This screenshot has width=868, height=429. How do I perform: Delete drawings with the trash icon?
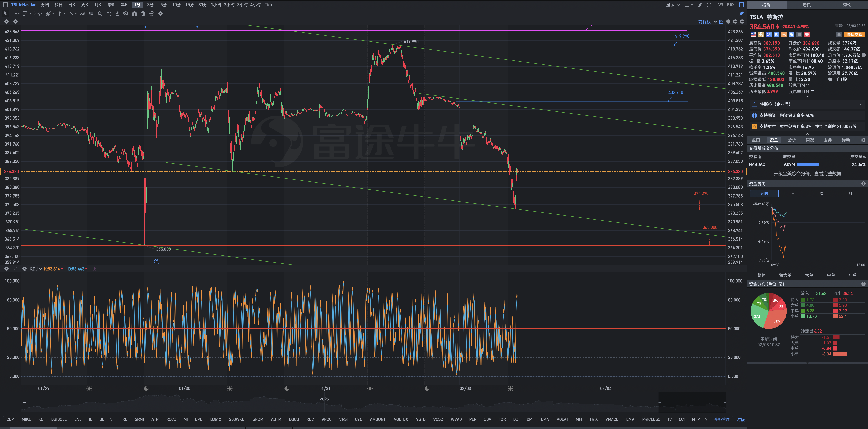(x=143, y=13)
